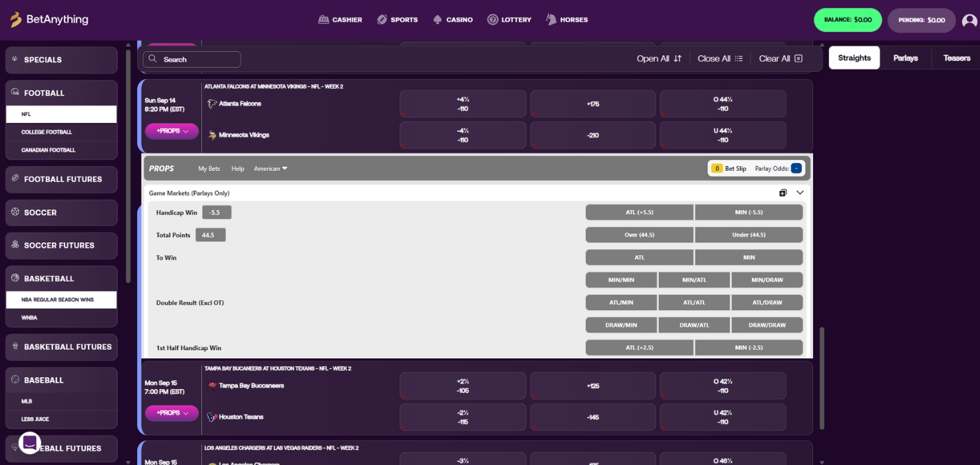Pick Atlanta Falcons moneyline +175
Viewport: 980px width, 465px height.
pos(593,104)
